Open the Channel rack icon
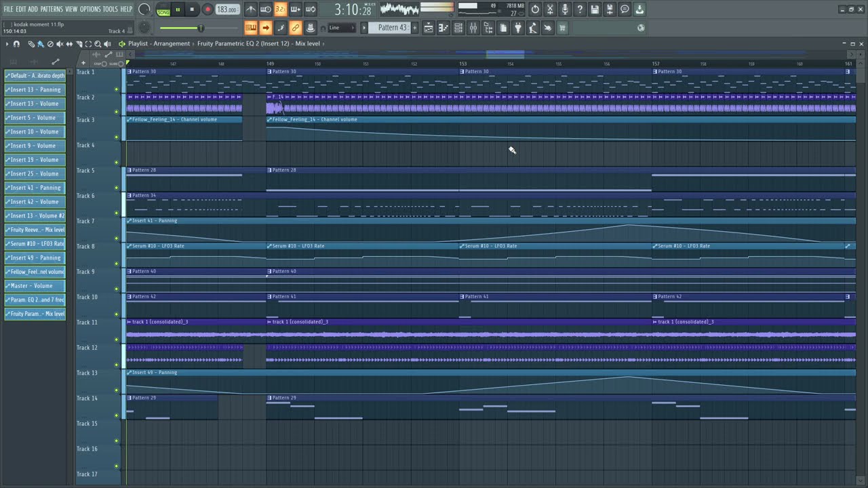The image size is (868, 488). coord(458,28)
